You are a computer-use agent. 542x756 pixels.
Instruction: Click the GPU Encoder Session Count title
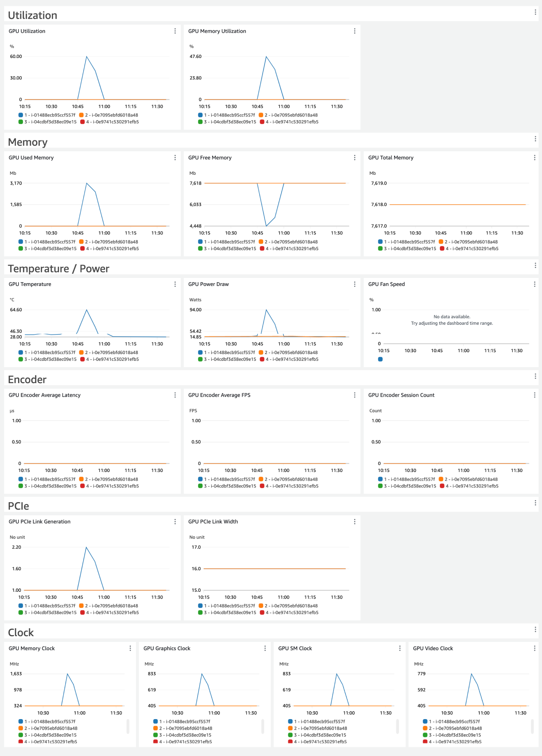401,395
